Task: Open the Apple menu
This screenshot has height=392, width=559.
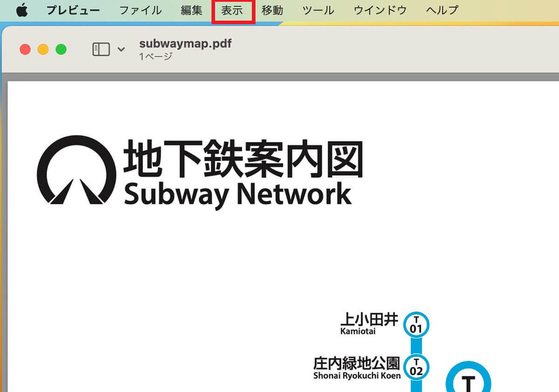Action: click(x=21, y=10)
